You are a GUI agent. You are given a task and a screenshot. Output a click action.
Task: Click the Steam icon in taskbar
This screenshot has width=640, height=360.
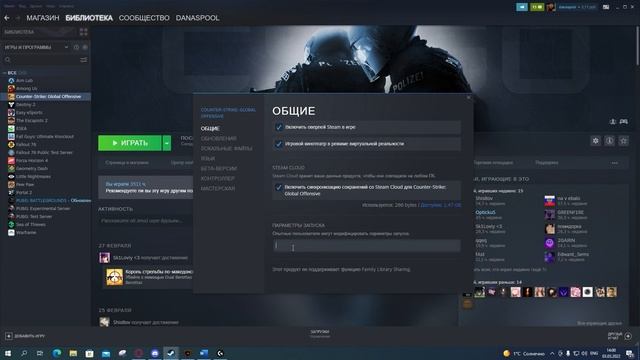[x=171, y=353]
